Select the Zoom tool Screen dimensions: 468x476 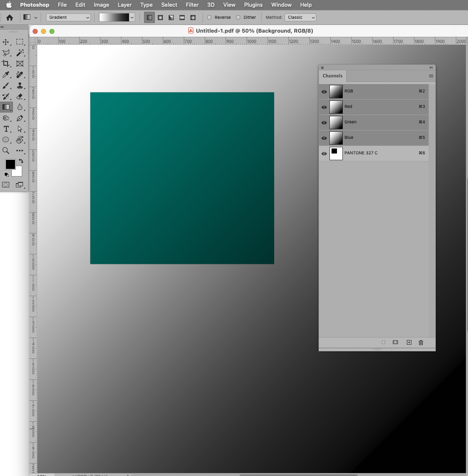(x=5, y=151)
